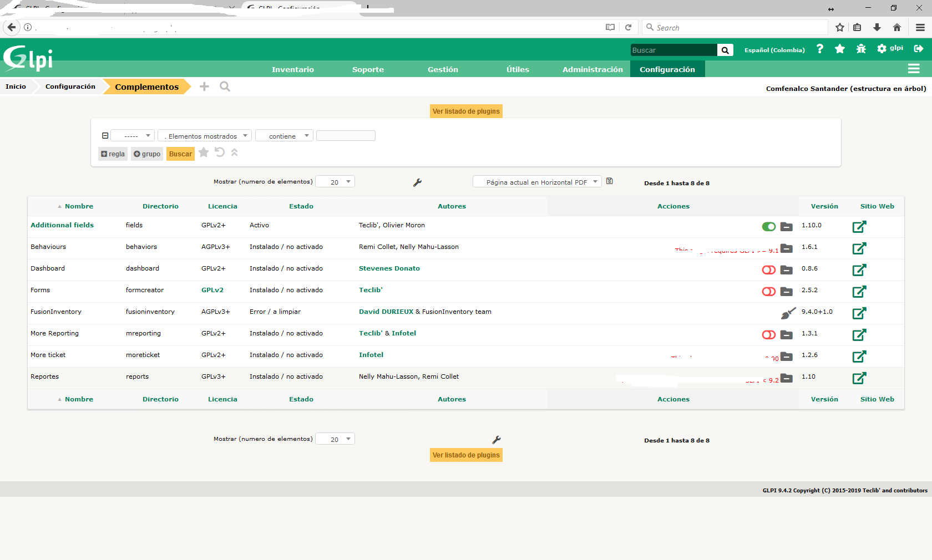The height and width of the screenshot is (560, 932).
Task: Click the Buscar search input field
Action: click(673, 50)
